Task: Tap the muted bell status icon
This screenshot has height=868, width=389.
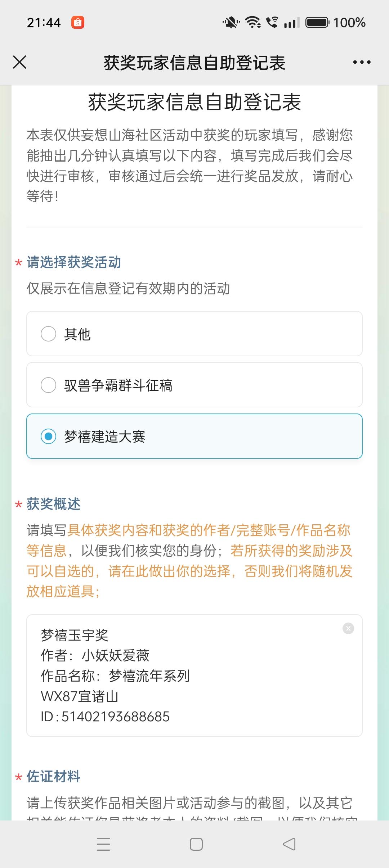Action: [x=231, y=22]
